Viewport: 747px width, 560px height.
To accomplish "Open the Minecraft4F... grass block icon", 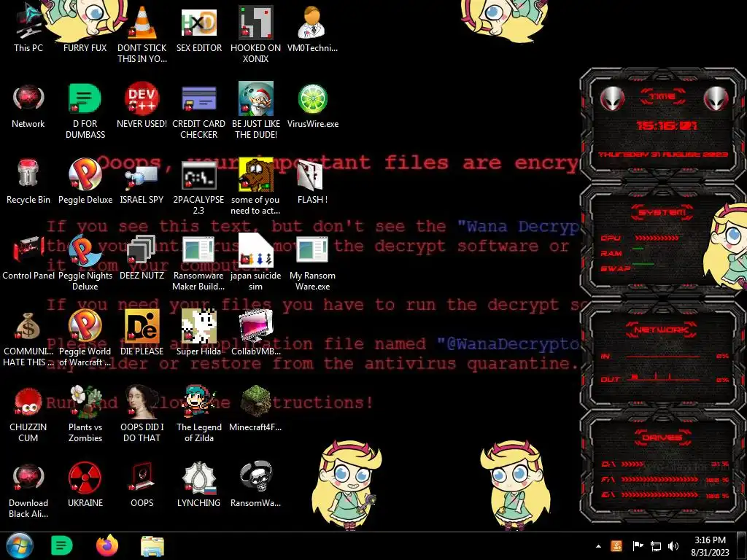I will [256, 408].
